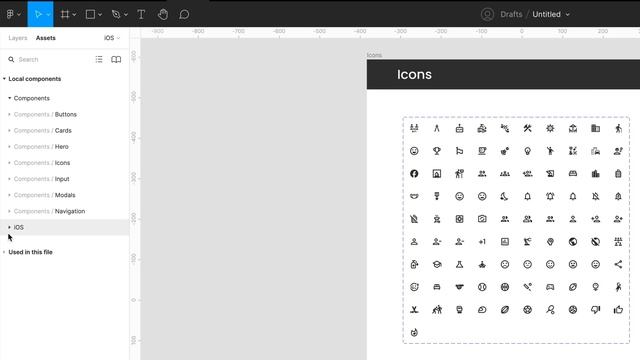Expand Components / Input group
The width and height of the screenshot is (640, 360).
[x=9, y=179]
